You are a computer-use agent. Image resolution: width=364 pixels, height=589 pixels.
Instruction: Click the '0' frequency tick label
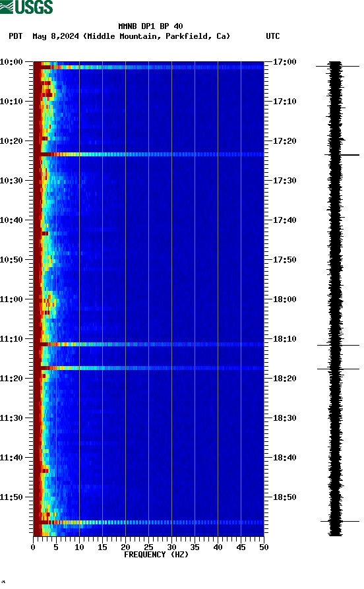coord(33,547)
